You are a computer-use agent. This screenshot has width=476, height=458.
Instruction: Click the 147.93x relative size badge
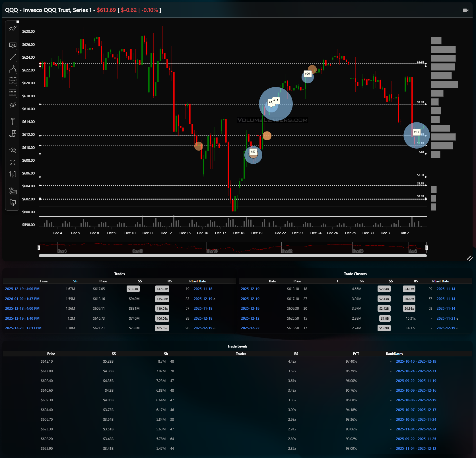pyautogui.click(x=162, y=289)
